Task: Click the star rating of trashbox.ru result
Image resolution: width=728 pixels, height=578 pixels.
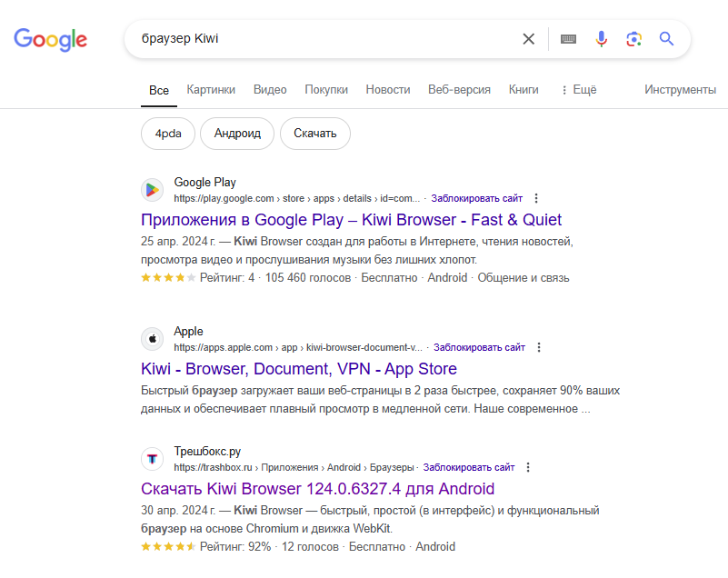Action: click(x=168, y=546)
